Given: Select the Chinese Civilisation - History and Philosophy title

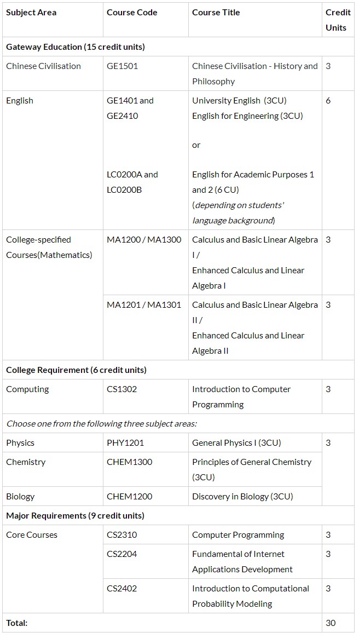Looking at the screenshot, I should point(254,73).
